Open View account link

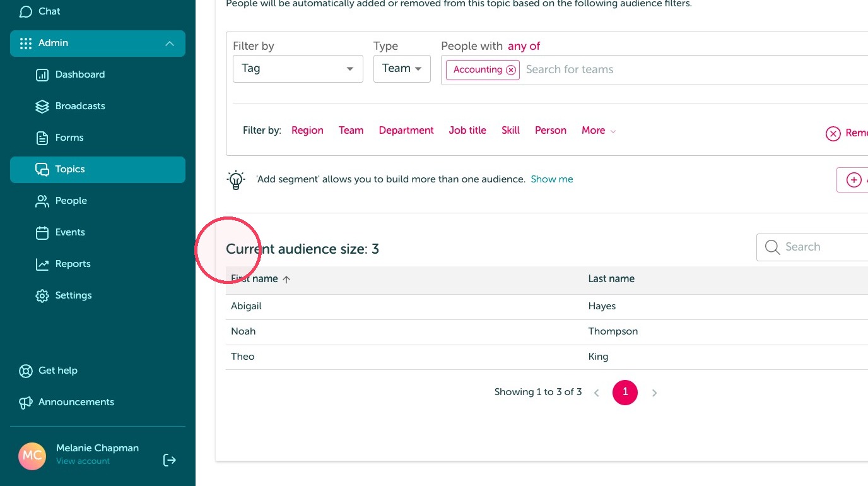(83, 461)
